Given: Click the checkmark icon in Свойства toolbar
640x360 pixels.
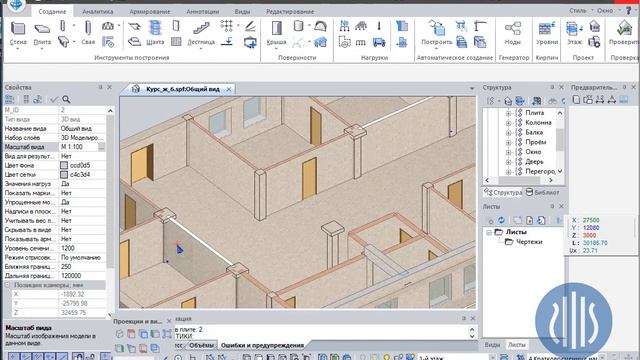Looking at the screenshot, I should (x=54, y=99).
